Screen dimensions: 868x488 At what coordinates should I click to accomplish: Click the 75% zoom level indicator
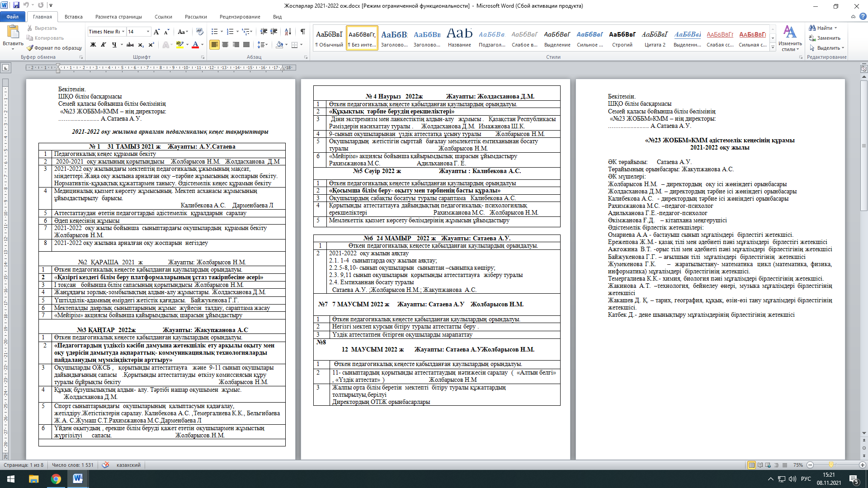(798, 465)
